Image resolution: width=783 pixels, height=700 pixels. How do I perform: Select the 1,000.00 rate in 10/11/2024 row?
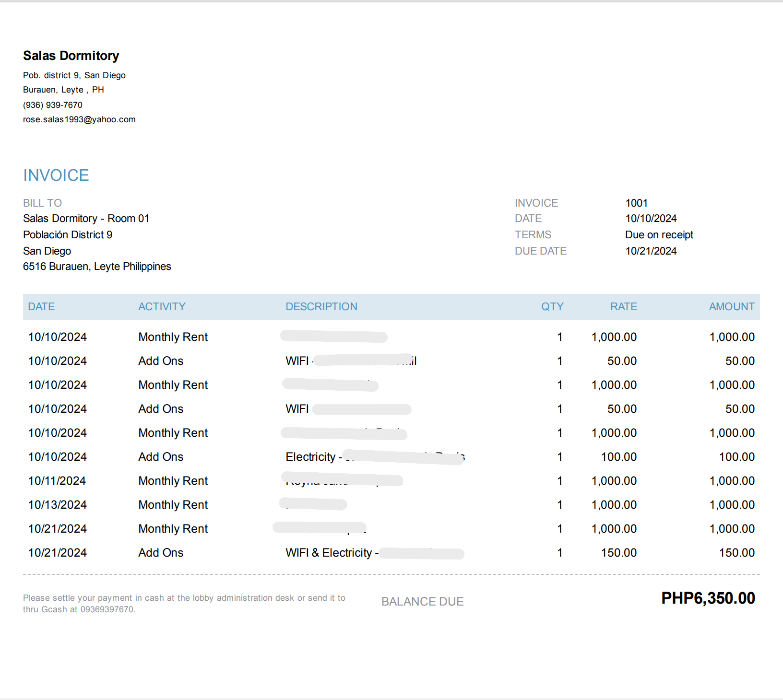point(614,481)
